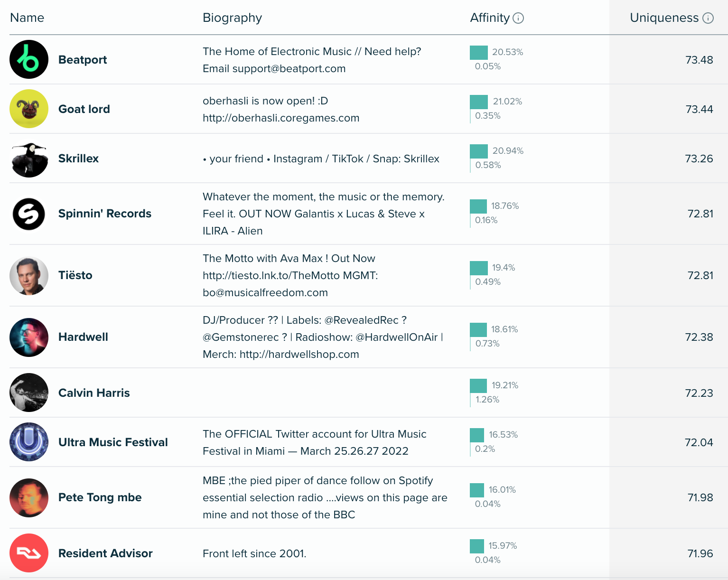
Task: Click Skrillex biography text
Action: pyautogui.click(x=321, y=159)
